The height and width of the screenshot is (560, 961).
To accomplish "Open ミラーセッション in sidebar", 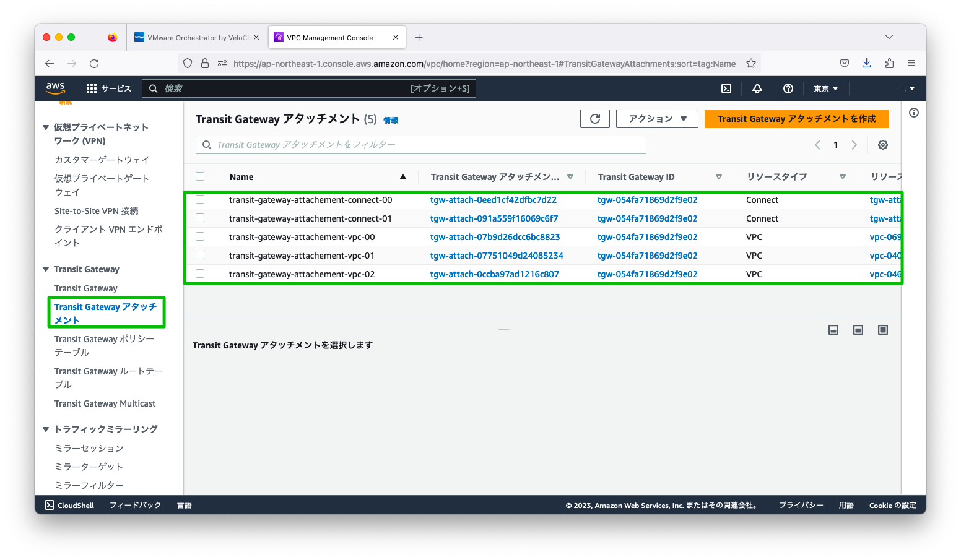I will coord(89,448).
